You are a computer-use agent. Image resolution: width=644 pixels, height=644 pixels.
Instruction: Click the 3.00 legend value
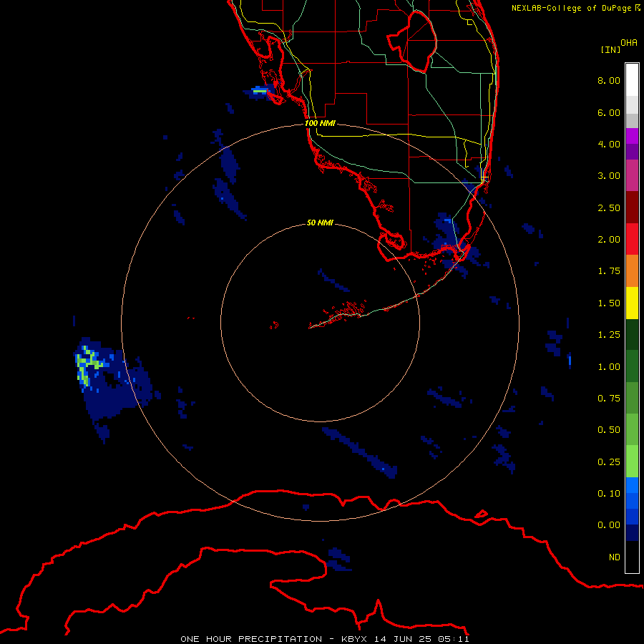[x=609, y=176]
